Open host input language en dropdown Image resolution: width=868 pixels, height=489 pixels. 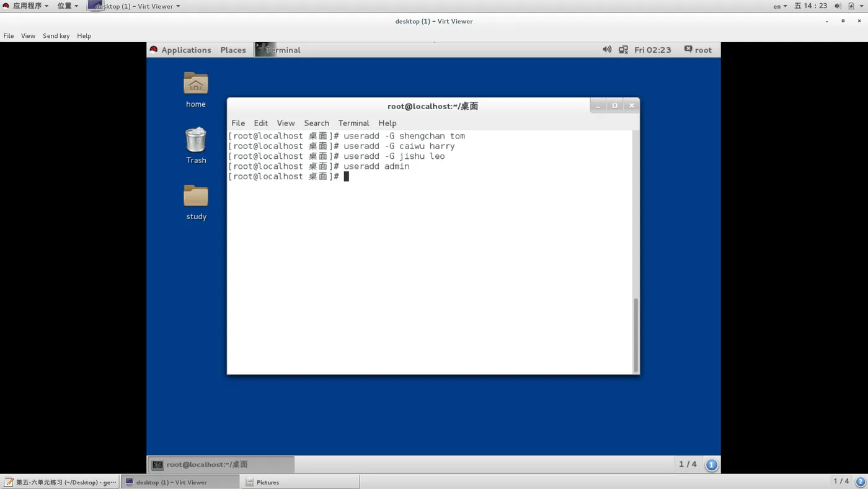click(780, 6)
